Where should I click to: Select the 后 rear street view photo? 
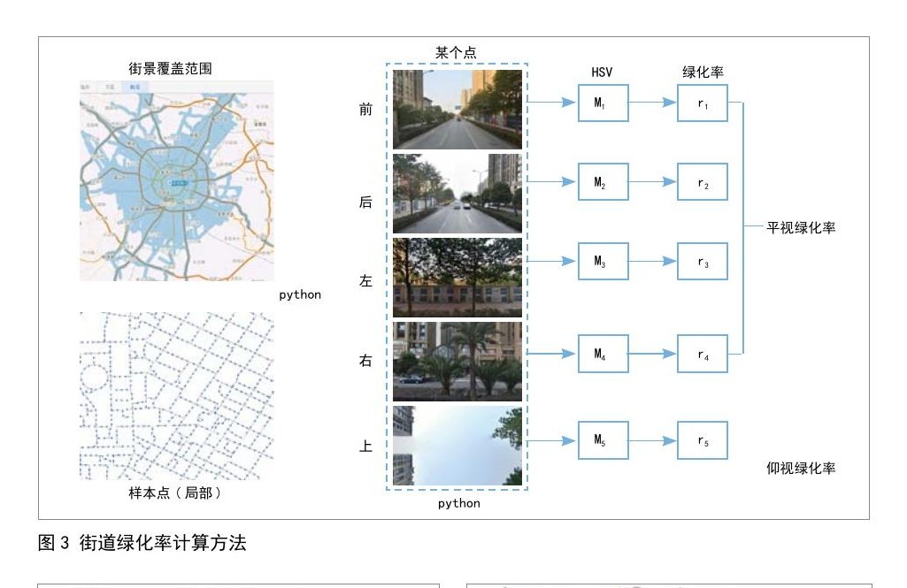pyautogui.click(x=457, y=193)
